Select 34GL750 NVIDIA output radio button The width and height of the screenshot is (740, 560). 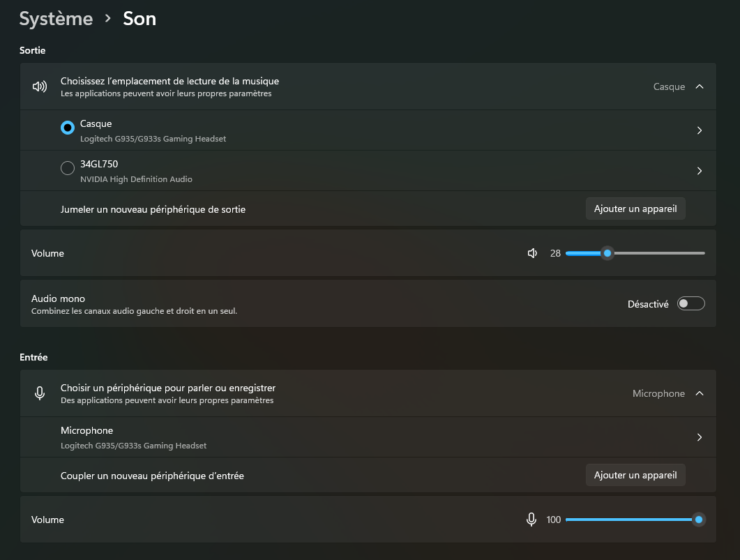click(x=68, y=168)
